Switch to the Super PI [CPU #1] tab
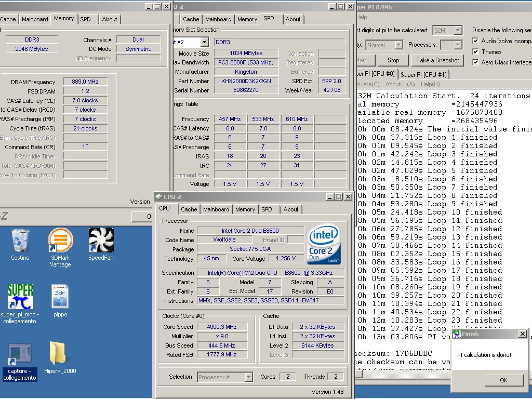 (x=423, y=75)
